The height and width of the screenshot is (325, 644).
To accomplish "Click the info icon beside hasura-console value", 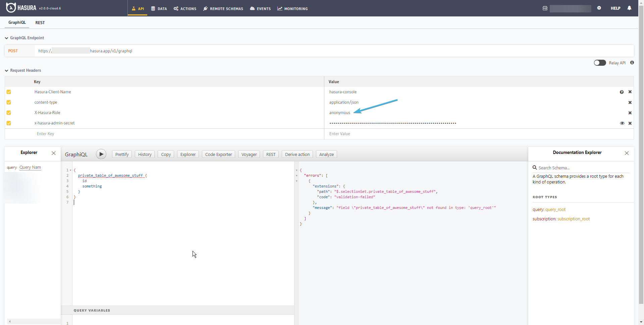I will tap(622, 92).
